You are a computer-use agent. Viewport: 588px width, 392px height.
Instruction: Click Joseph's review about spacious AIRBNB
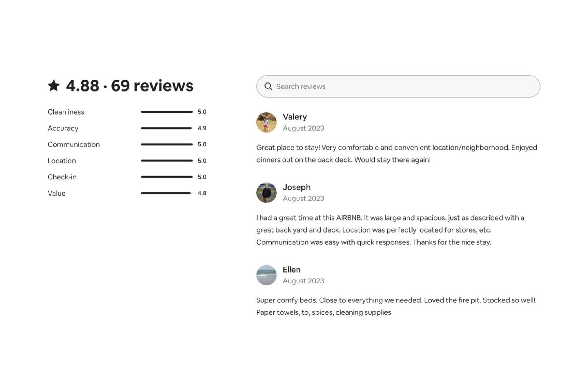(x=390, y=230)
